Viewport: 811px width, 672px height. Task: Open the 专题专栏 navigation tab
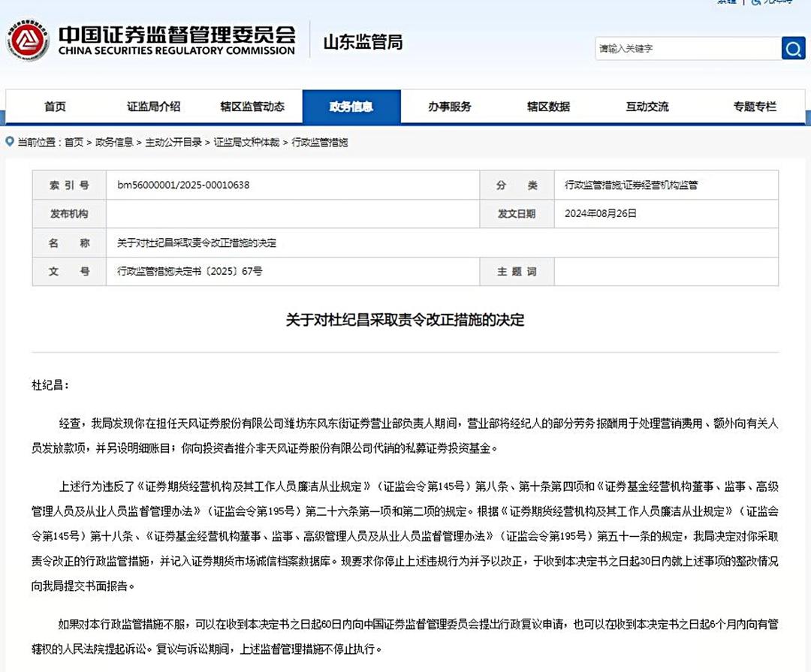click(754, 107)
